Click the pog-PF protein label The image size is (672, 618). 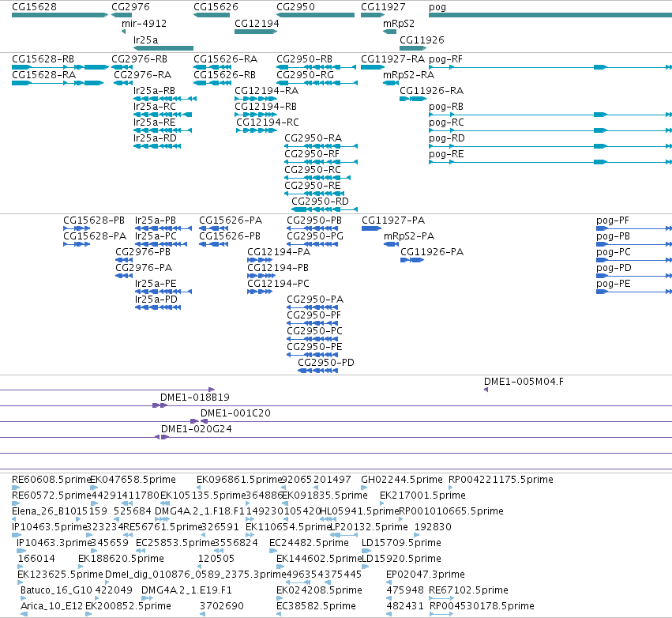[x=613, y=220]
